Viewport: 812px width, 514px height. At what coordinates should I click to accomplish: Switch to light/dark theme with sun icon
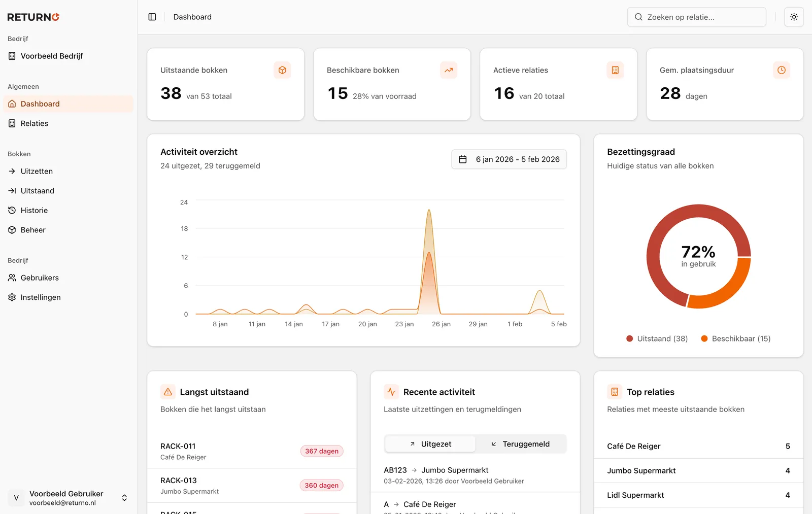(794, 17)
